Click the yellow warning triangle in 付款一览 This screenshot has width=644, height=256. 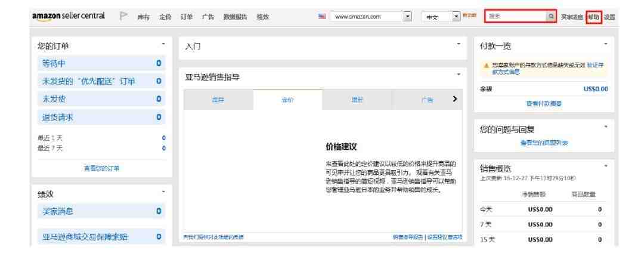[487, 65]
